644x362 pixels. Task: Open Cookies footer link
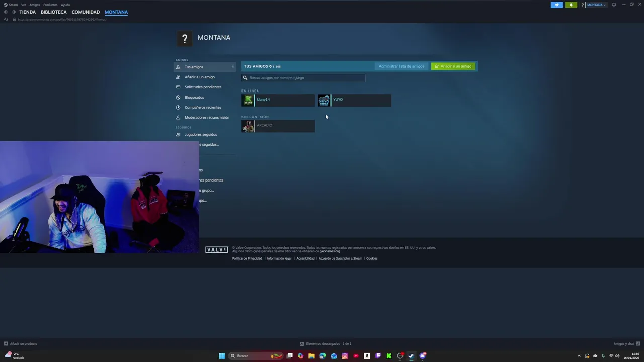coord(372,258)
